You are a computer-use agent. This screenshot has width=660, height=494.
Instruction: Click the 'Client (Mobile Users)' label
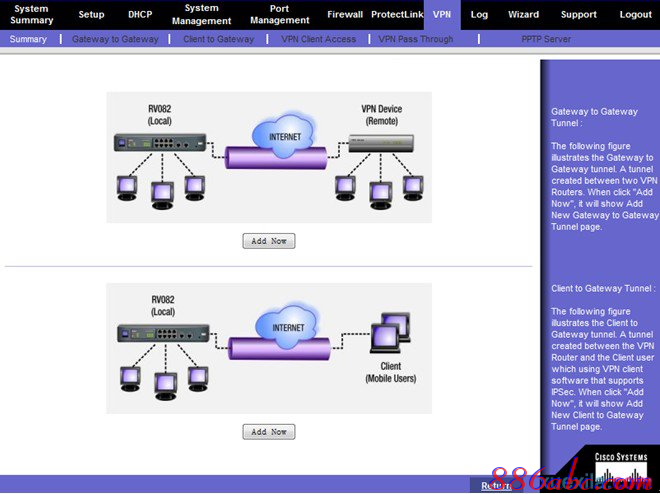(391, 372)
